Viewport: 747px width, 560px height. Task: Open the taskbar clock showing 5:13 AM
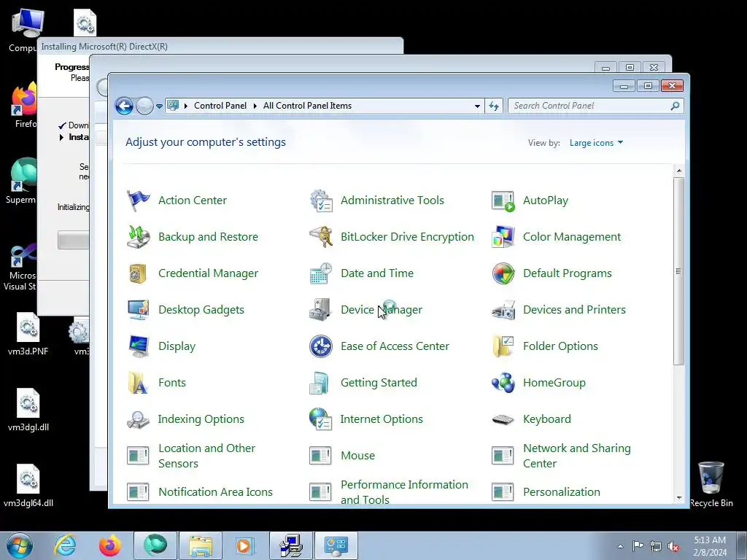click(710, 546)
